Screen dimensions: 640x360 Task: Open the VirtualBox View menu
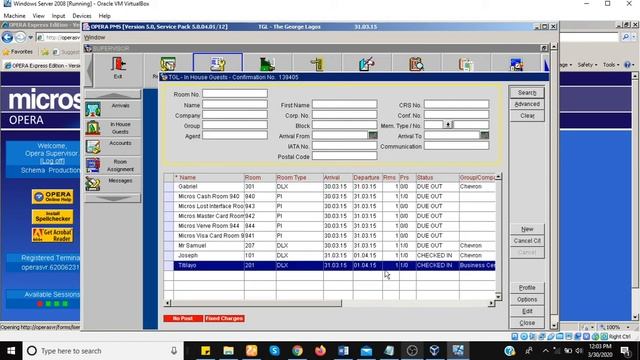tap(38, 16)
